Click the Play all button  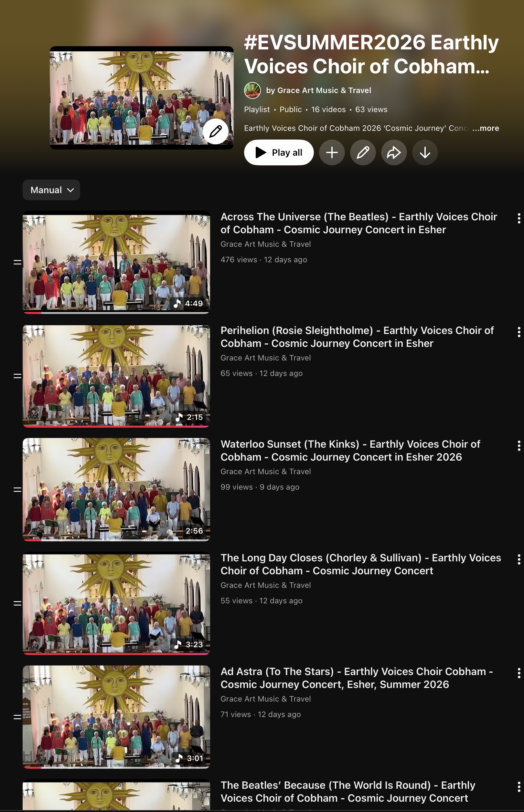(x=279, y=152)
